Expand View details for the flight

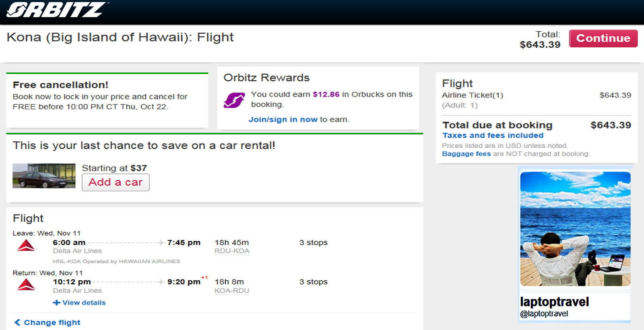[84, 303]
